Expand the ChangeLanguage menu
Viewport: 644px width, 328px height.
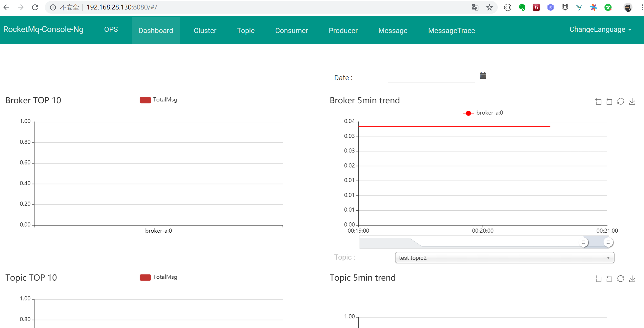click(x=600, y=30)
